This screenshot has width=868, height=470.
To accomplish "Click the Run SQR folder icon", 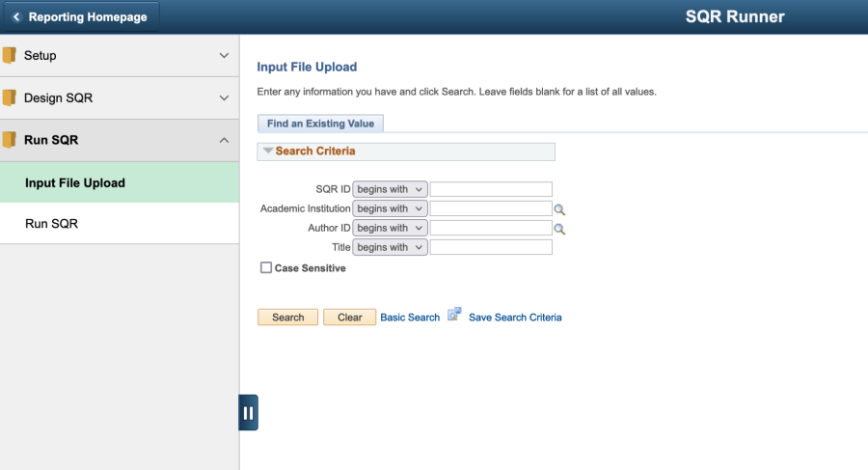I will coord(10,140).
